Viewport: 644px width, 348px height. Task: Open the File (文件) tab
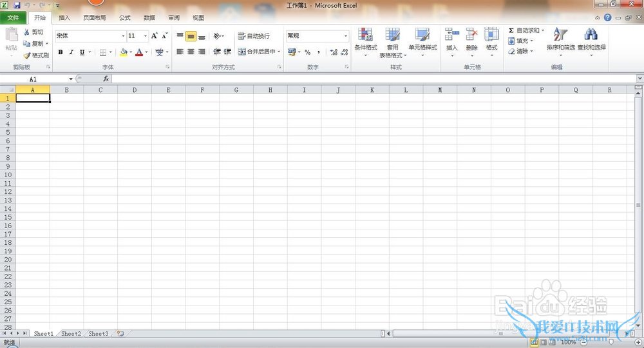point(13,17)
